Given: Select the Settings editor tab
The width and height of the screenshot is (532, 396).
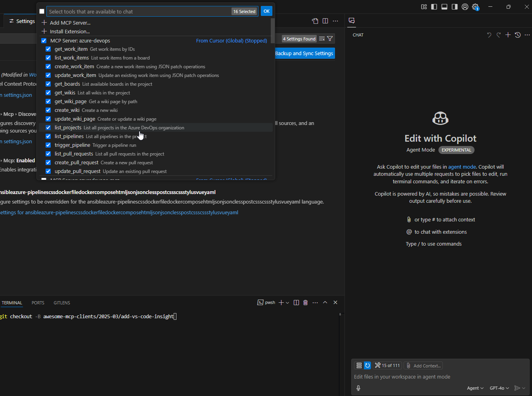Looking at the screenshot, I should pyautogui.click(x=21, y=21).
